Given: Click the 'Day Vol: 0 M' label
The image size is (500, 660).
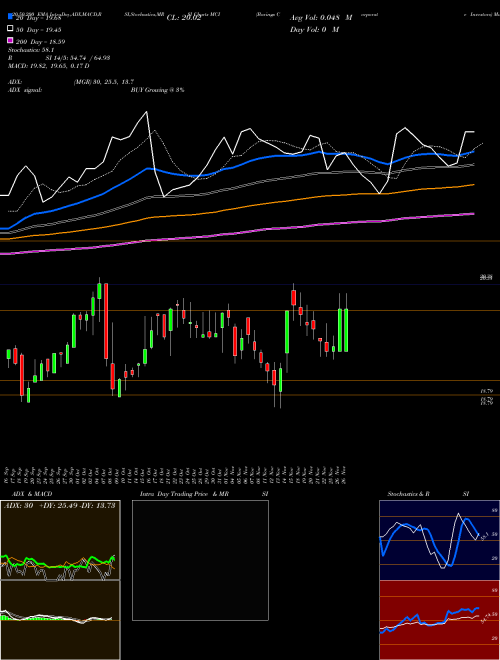Looking at the screenshot, I should pyautogui.click(x=314, y=30).
